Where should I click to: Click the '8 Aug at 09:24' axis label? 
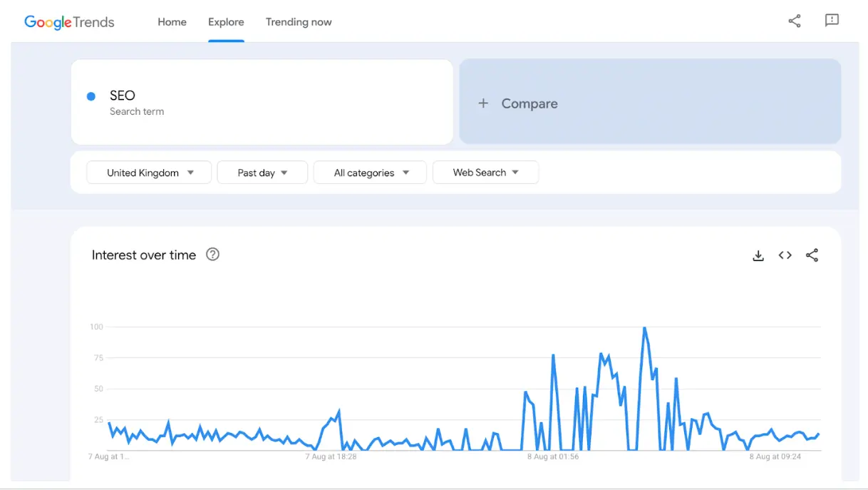point(775,456)
